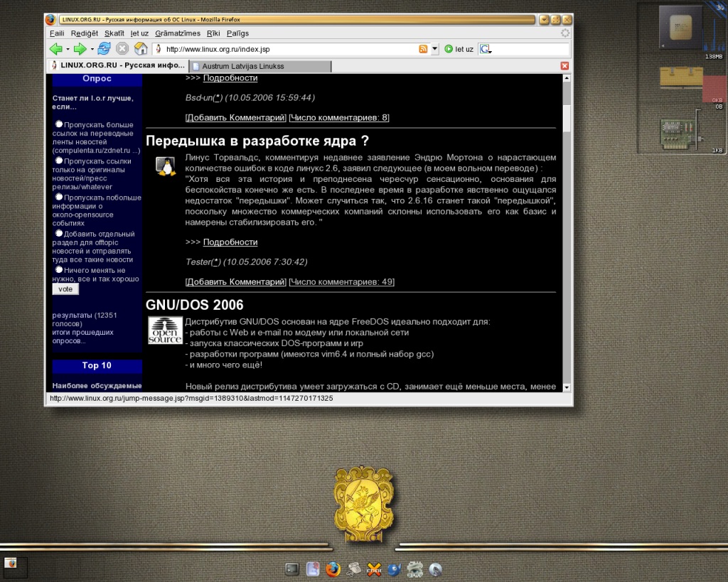Image resolution: width=728 pixels, height=582 pixels.
Task: Select radio option to add offtopic раздел
Action: coord(59,234)
